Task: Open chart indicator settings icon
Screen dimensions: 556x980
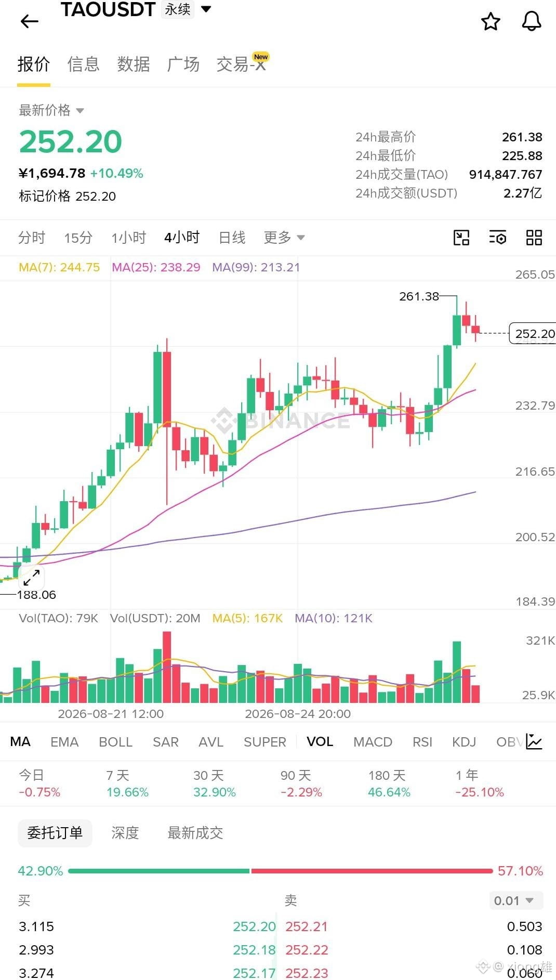Action: point(498,238)
